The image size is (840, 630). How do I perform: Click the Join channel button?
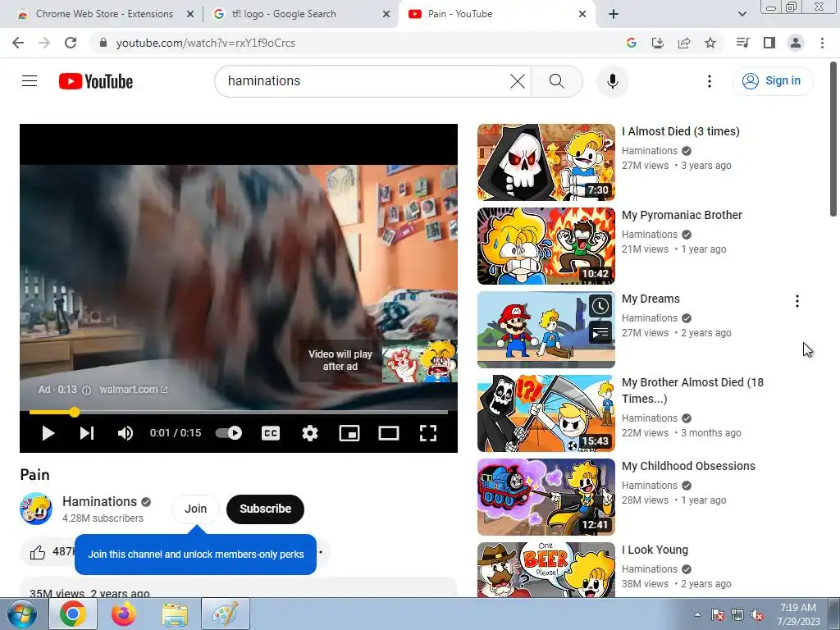tap(195, 509)
